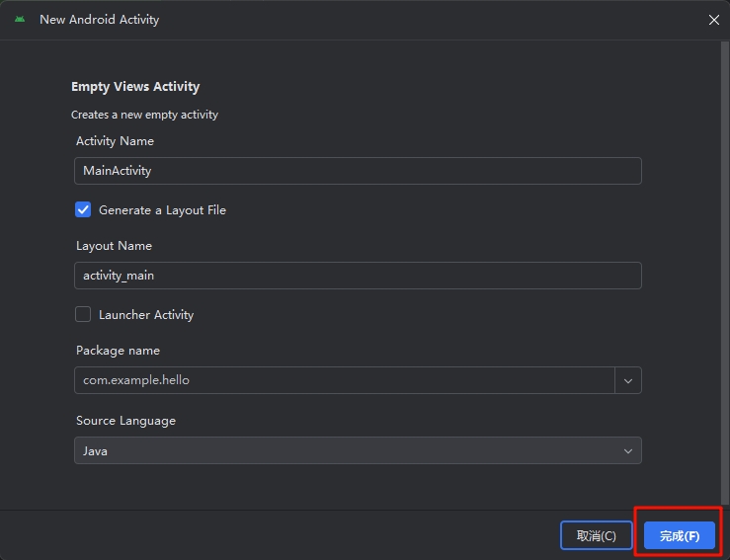Click the 'Package name' field label
The width and height of the screenshot is (730, 560).
[x=118, y=351]
